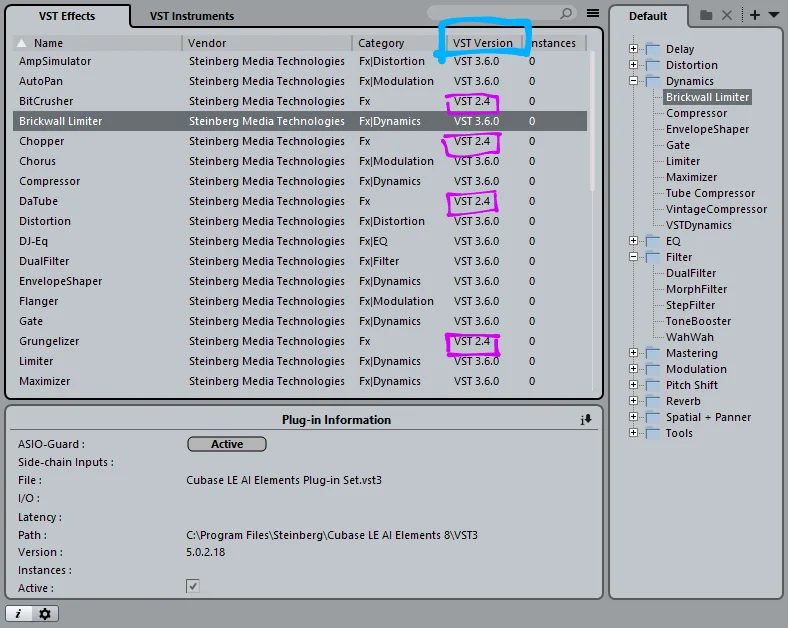788x628 pixels.
Task: Click the Pitch Shift folder icon
Action: pyautogui.click(x=653, y=385)
